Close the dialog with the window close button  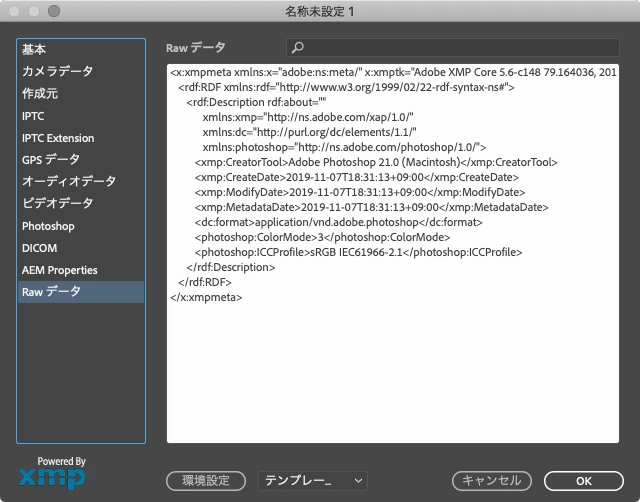[14, 11]
